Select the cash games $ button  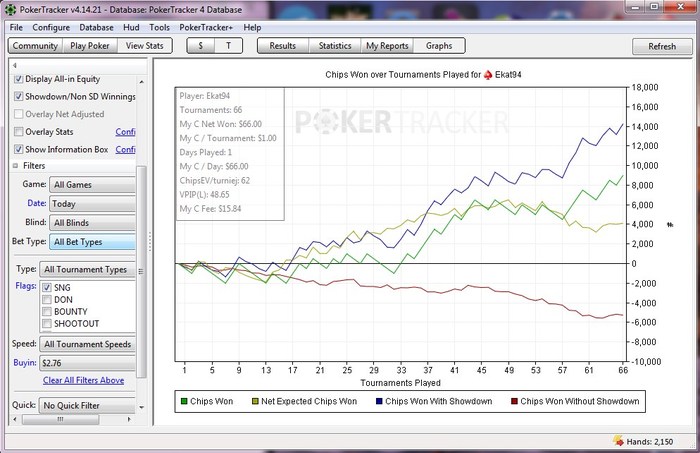click(200, 46)
